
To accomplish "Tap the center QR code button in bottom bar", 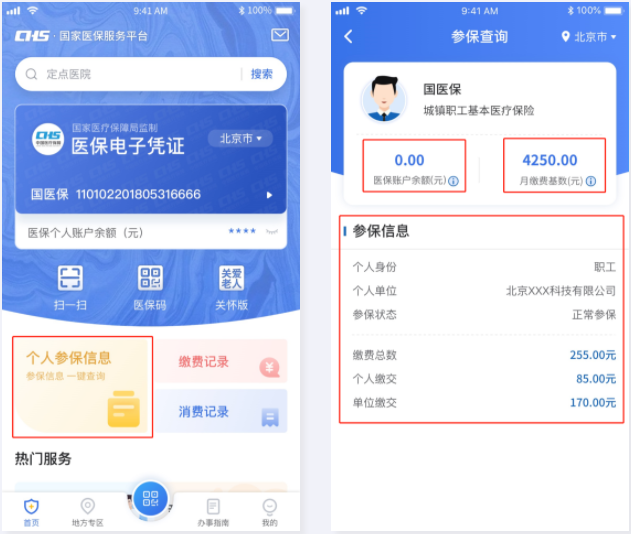I will 151,499.
